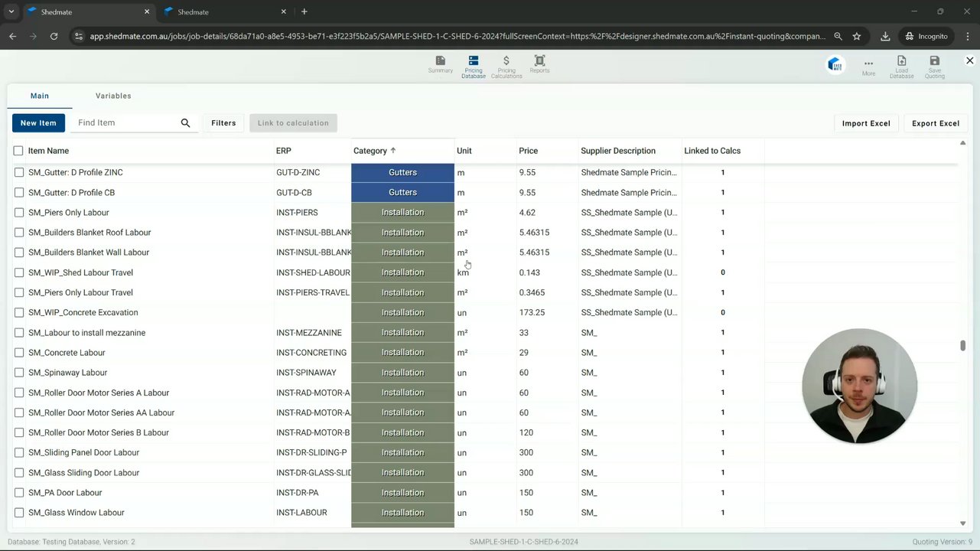Viewport: 980px width, 551px height.
Task: Check the SM_Spinaway Labour row
Action: [19, 373]
